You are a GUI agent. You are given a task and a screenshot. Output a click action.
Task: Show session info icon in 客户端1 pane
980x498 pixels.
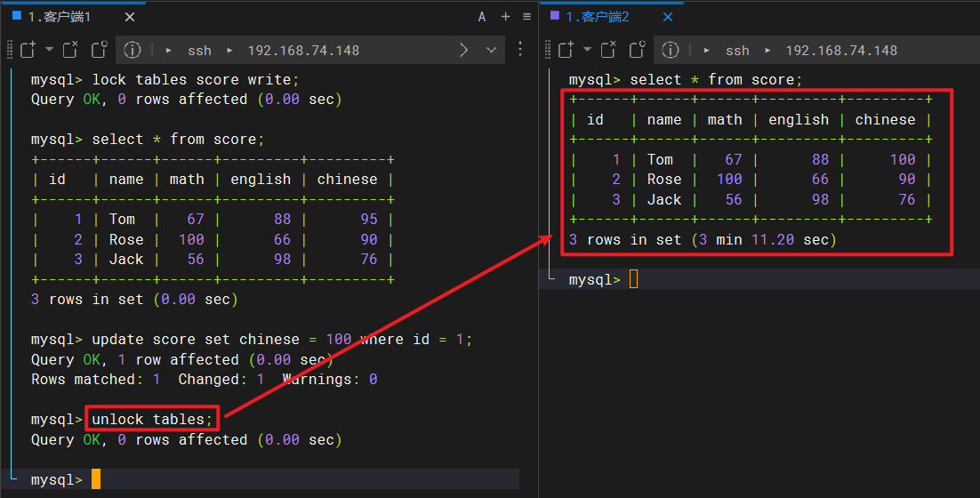(132, 50)
